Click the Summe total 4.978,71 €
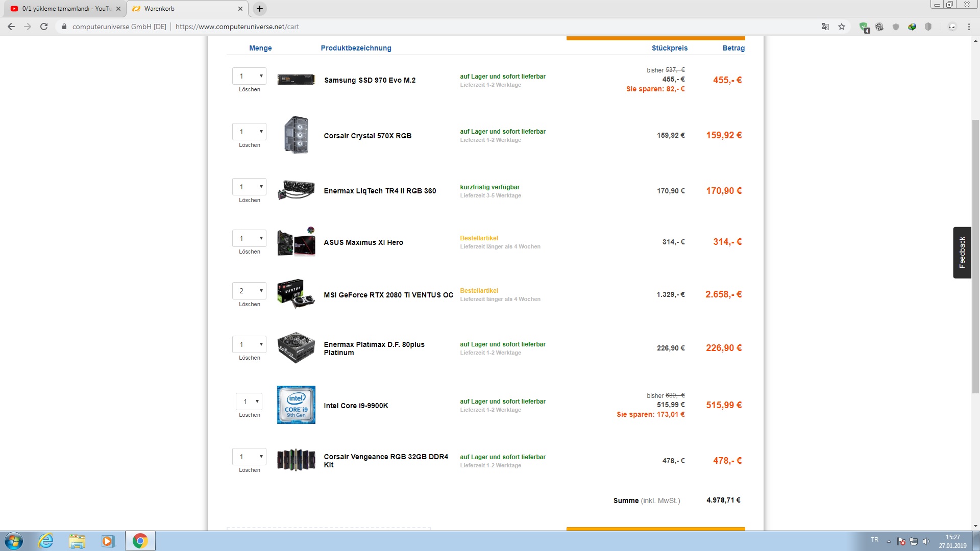The image size is (980, 551). (x=723, y=500)
